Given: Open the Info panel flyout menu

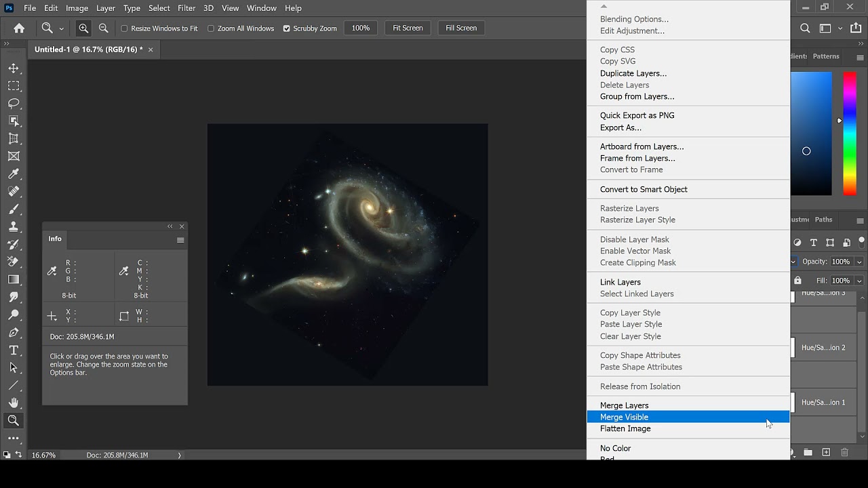Looking at the screenshot, I should [x=180, y=240].
